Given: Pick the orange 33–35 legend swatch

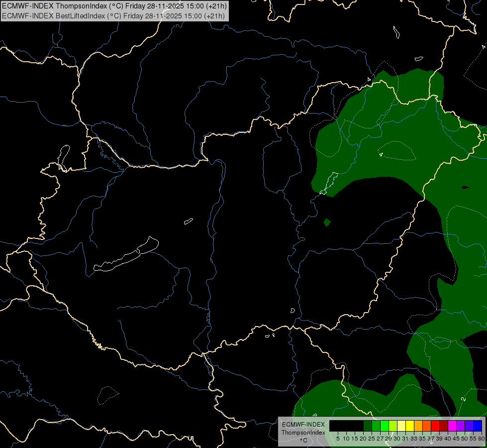Looking at the screenshot, I should click(x=418, y=426).
